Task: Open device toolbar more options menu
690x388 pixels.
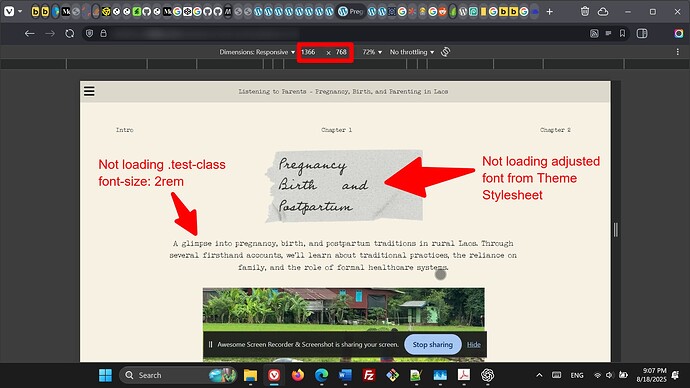Action: 677,52
